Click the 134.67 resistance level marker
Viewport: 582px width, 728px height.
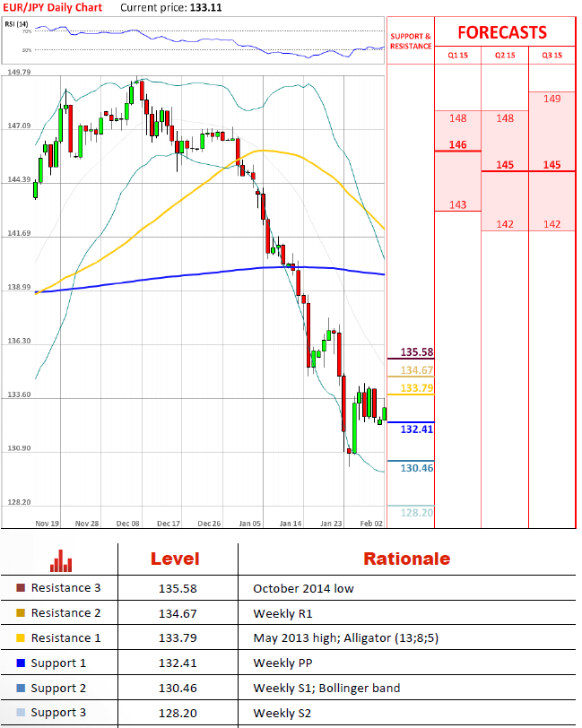coord(417,370)
